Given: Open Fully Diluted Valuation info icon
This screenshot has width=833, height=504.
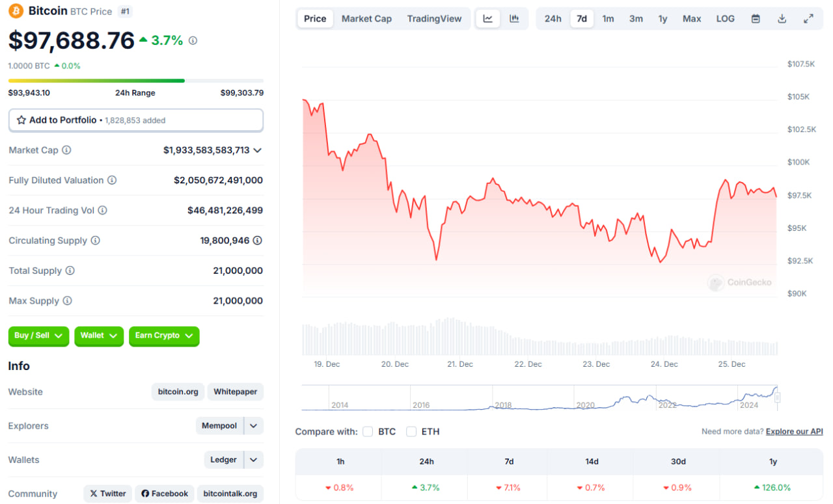Looking at the screenshot, I should click(x=112, y=180).
